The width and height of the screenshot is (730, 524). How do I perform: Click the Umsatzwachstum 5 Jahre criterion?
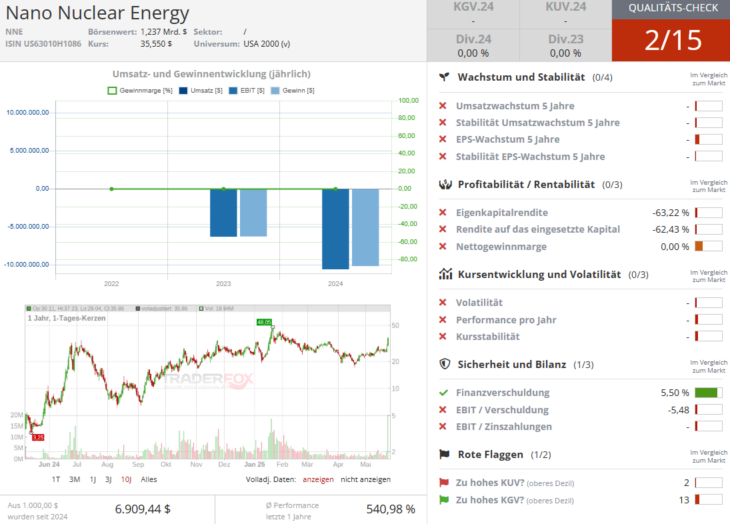(515, 106)
